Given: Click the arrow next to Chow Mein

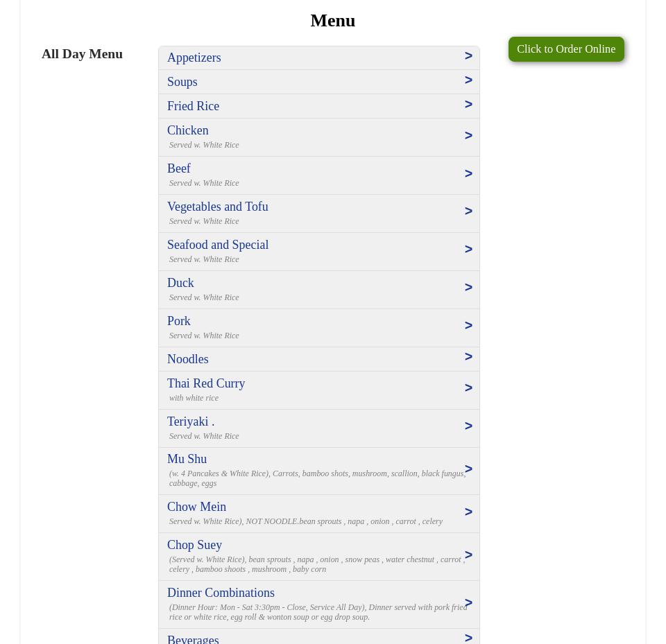Looking at the screenshot, I should click(x=468, y=512).
